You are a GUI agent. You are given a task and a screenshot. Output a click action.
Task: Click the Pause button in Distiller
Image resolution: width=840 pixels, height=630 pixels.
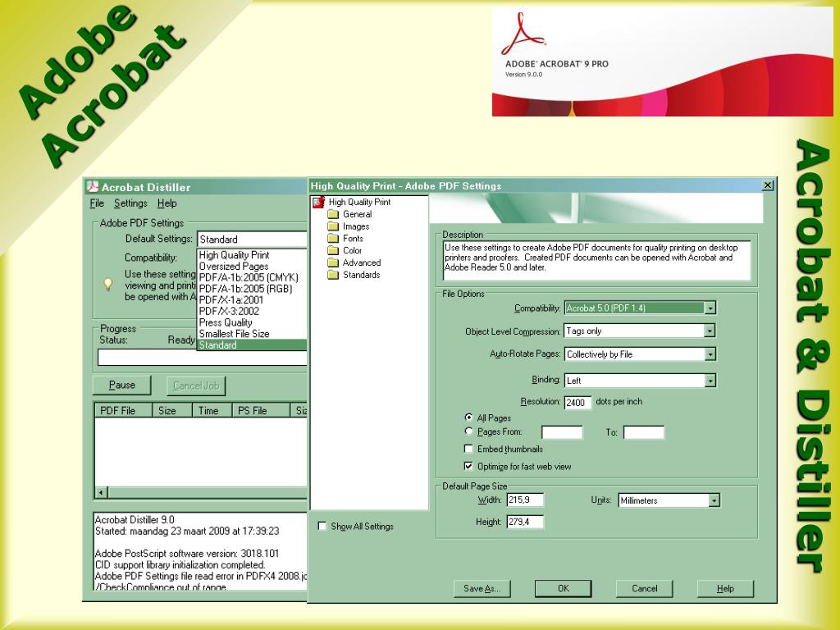coord(122,386)
